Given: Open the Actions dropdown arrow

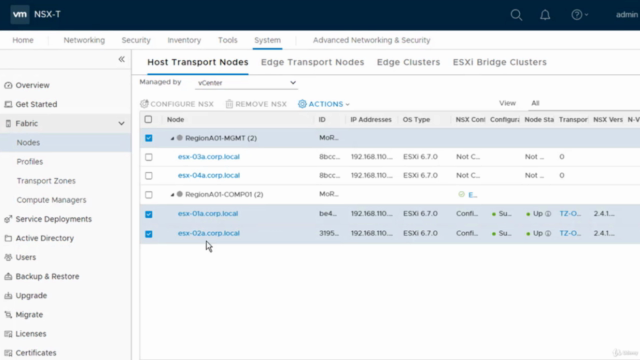Looking at the screenshot, I should tap(348, 104).
